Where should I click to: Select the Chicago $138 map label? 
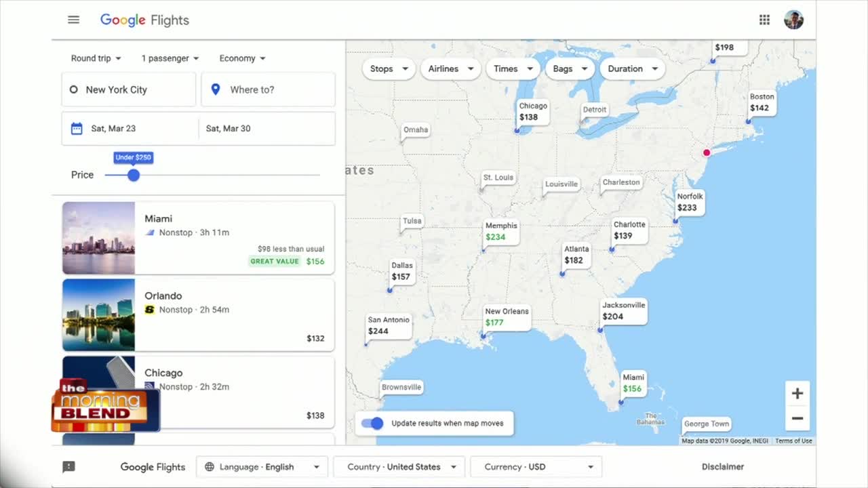pos(533,112)
